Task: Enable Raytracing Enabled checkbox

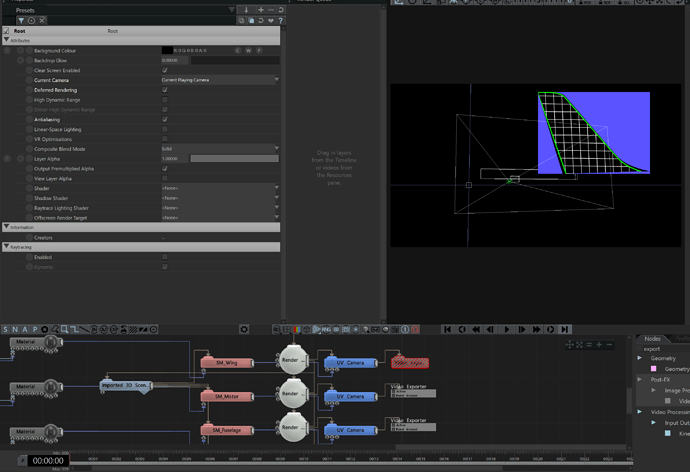Action: [x=165, y=257]
